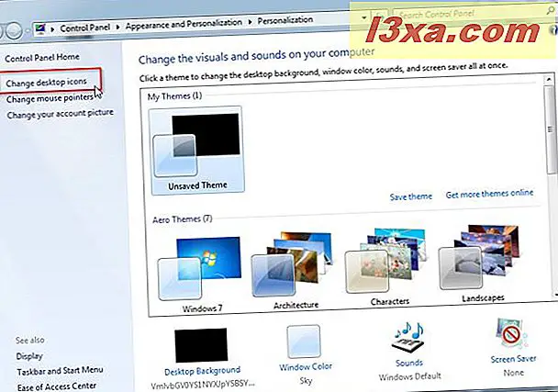558x392 pixels.
Task: Open Change desktop icons link
Action: click(46, 83)
